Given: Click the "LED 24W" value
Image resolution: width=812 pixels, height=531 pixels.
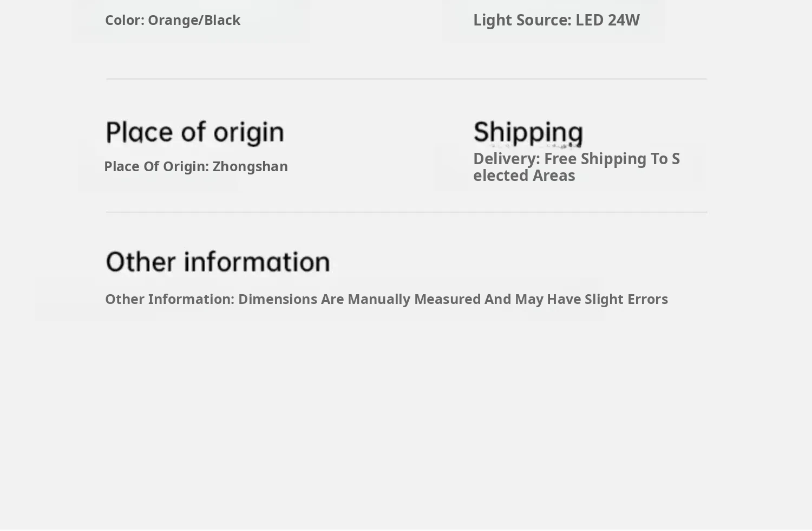Looking at the screenshot, I should coord(607,20).
